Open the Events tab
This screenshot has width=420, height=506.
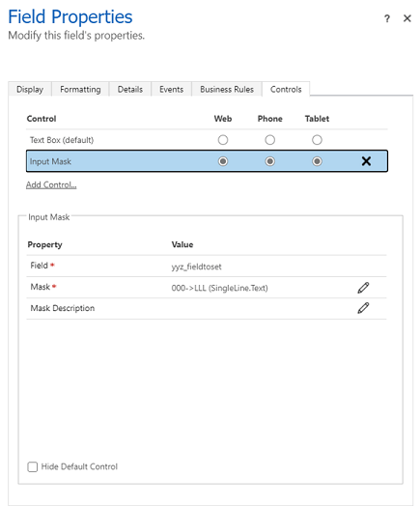point(171,89)
